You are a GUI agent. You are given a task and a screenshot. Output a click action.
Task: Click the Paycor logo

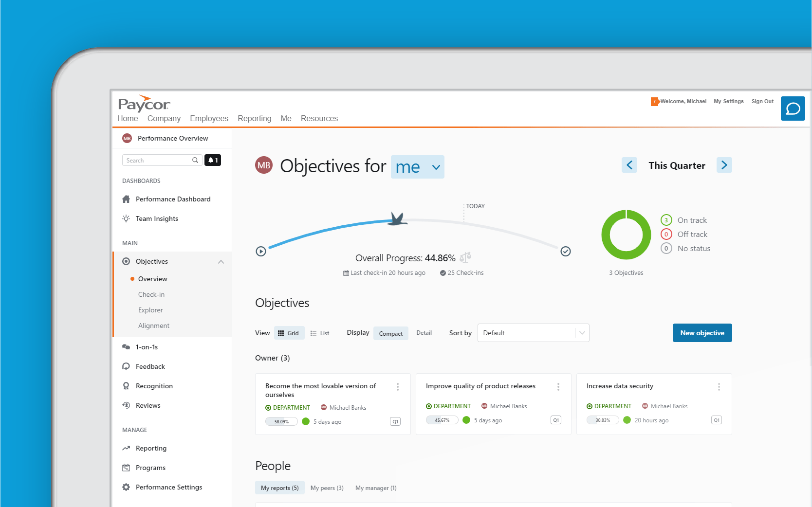[144, 104]
